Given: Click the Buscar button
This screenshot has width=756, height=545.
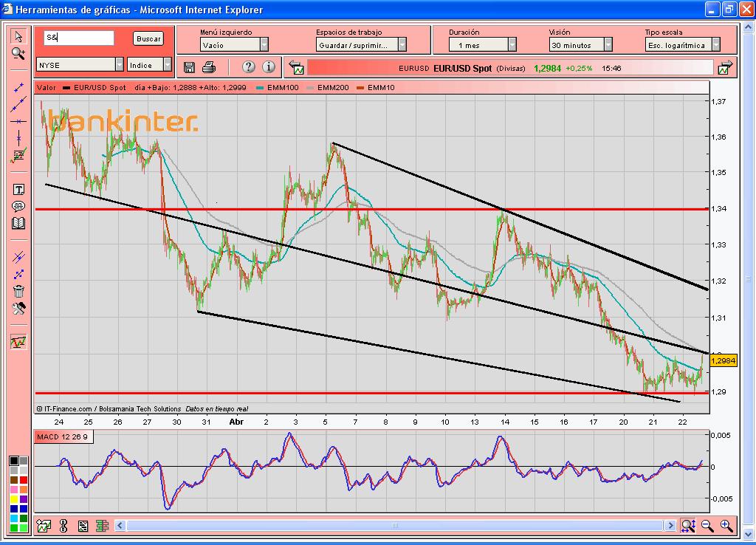Looking at the screenshot, I should point(148,38).
